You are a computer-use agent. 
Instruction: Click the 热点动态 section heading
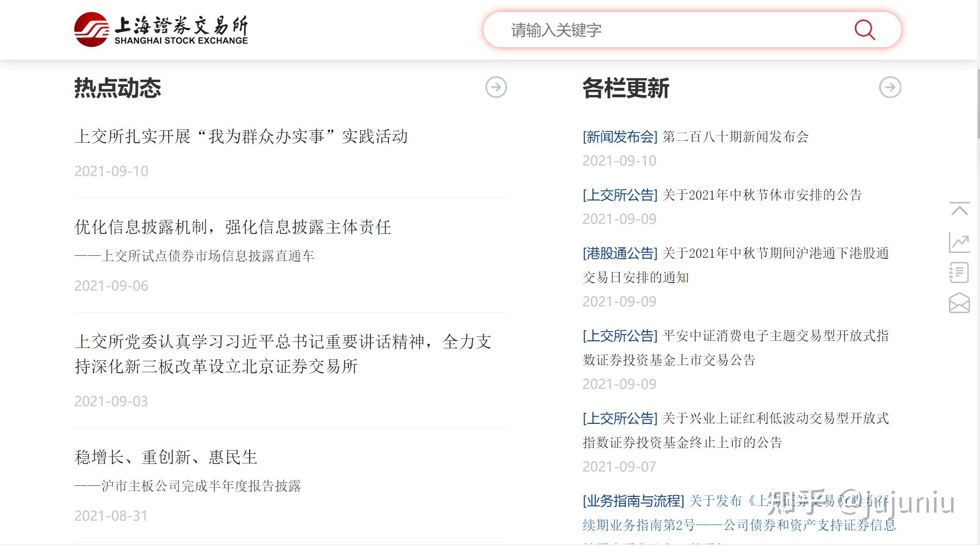point(117,88)
